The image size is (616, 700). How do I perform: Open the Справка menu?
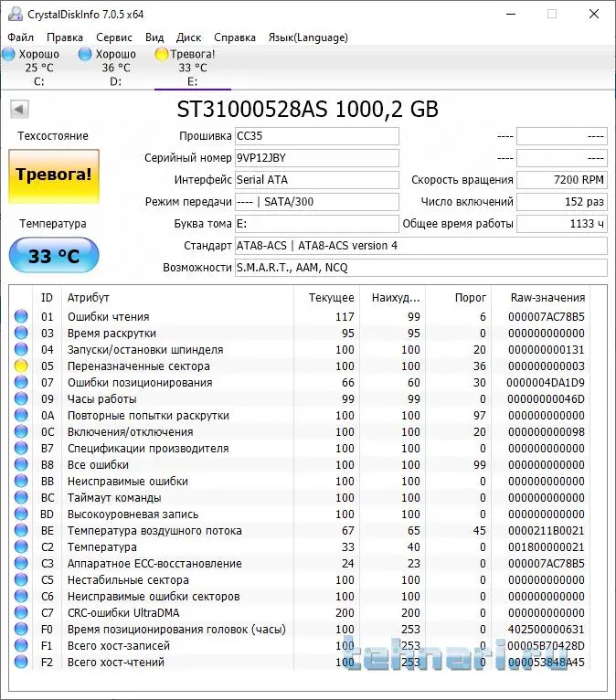click(235, 37)
